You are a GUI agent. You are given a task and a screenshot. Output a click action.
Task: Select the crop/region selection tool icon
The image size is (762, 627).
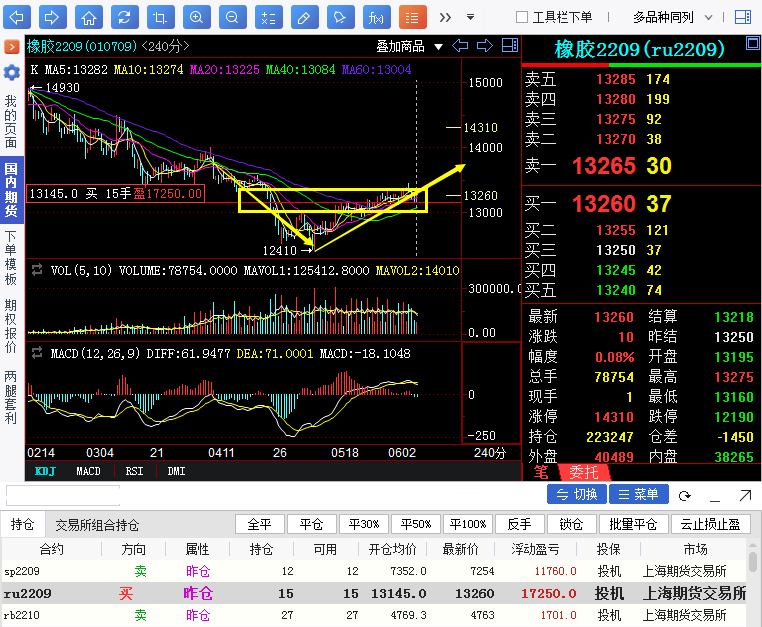coord(160,17)
